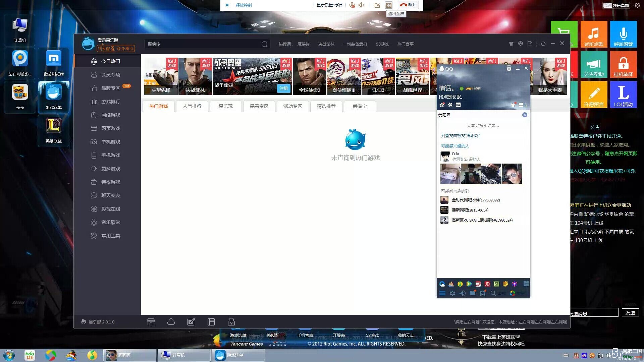Viewport: 644px width, 362px height.
Task: Open 影视在线 in the sidebar
Action: [107, 209]
